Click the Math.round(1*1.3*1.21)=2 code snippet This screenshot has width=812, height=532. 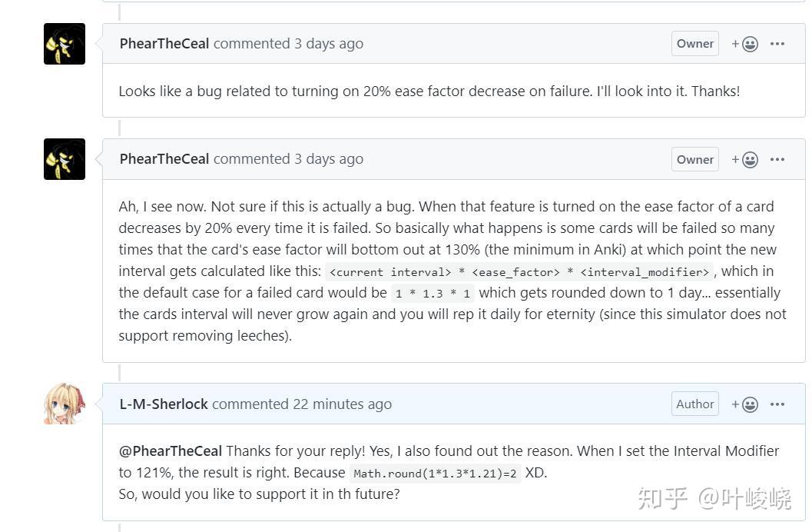[436, 474]
